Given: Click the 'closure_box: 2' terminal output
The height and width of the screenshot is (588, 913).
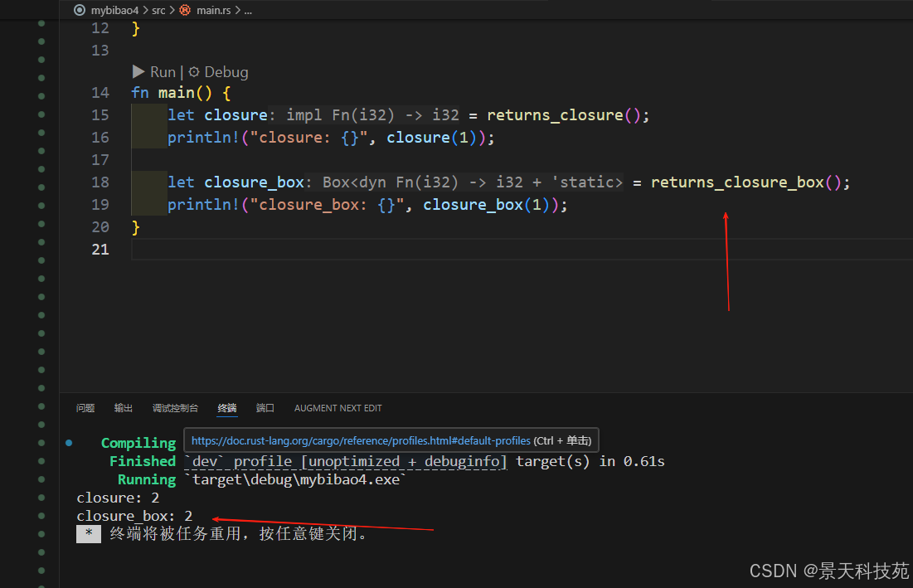Looking at the screenshot, I should 134,516.
